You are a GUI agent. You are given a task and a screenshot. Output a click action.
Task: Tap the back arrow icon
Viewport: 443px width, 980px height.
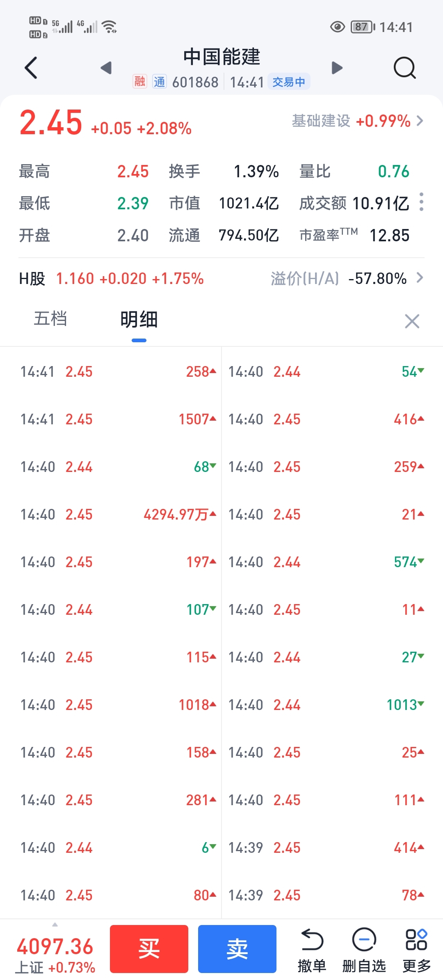(31, 68)
